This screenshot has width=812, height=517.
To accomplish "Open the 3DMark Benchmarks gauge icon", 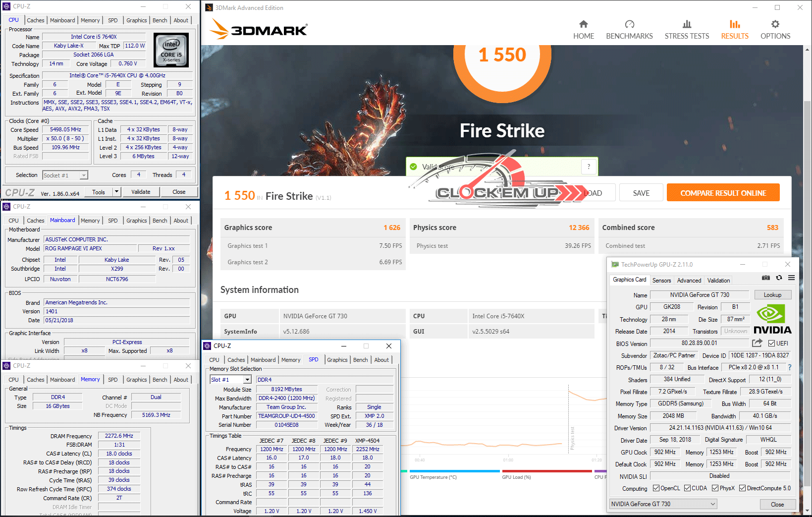I will (x=629, y=24).
